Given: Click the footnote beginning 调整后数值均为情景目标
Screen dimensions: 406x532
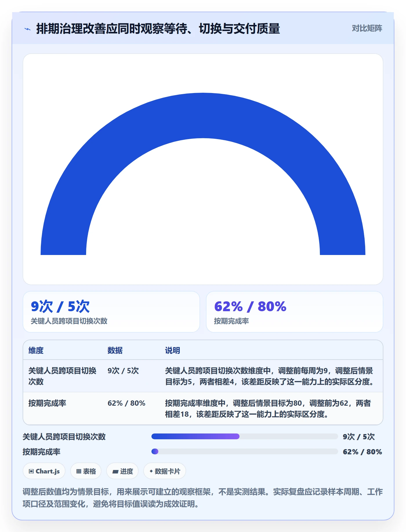Looking at the screenshot, I should [x=203, y=498].
